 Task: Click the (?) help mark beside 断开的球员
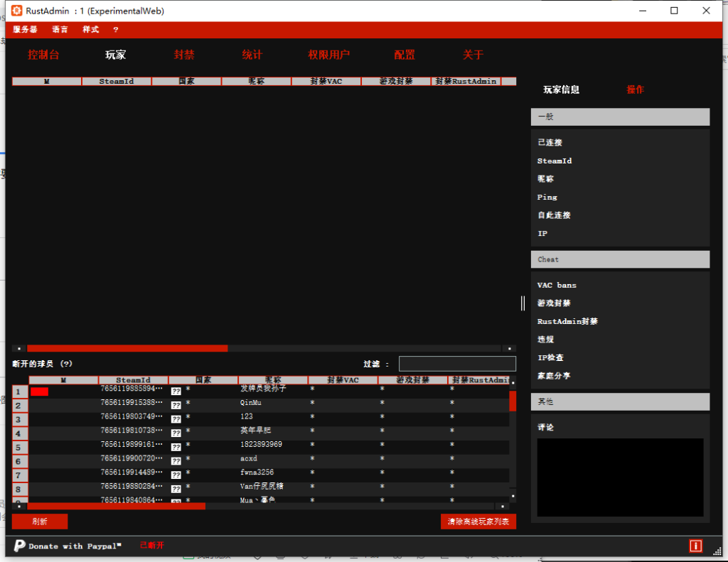pos(66,364)
